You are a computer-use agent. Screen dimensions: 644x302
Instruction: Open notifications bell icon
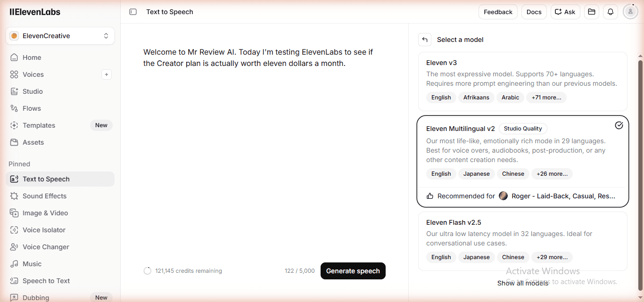(x=611, y=12)
